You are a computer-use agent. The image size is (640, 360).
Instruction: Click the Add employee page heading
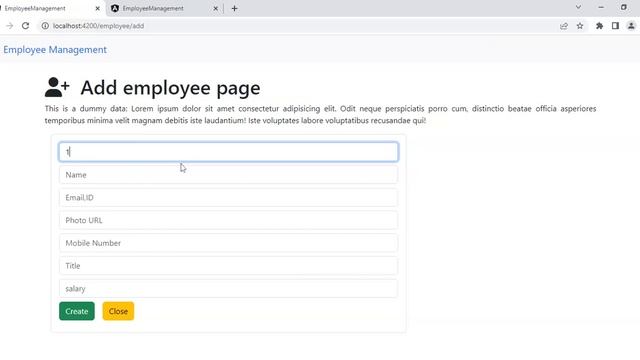170,88
